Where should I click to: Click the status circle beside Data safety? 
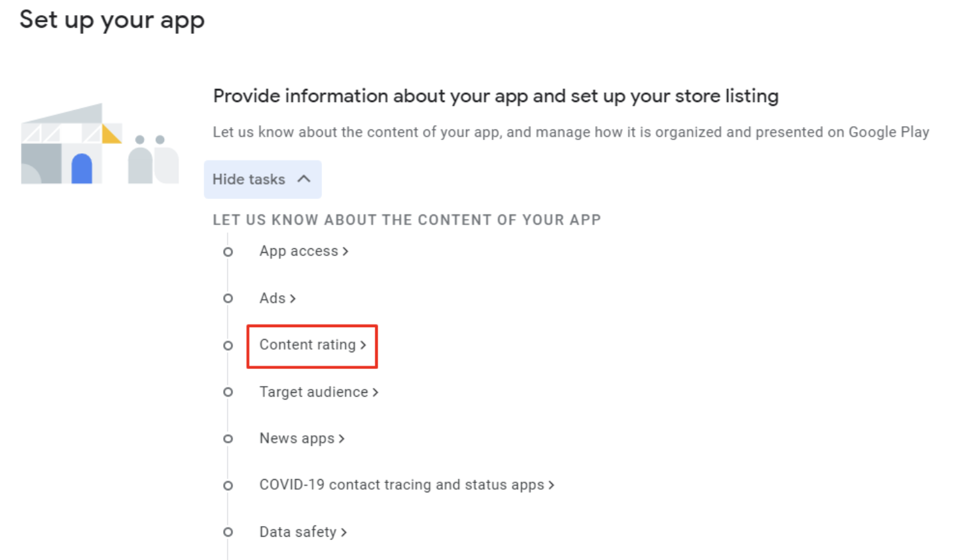(x=228, y=531)
